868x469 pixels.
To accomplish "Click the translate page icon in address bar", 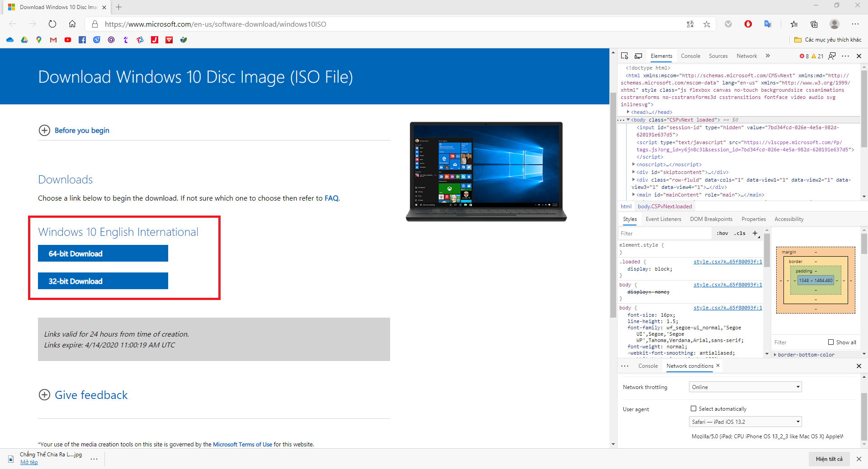I will 690,24.
